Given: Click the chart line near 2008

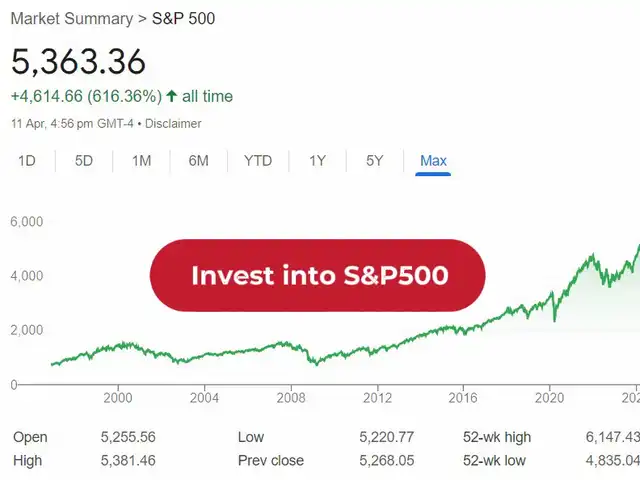Looking at the screenshot, I should pos(290,346).
